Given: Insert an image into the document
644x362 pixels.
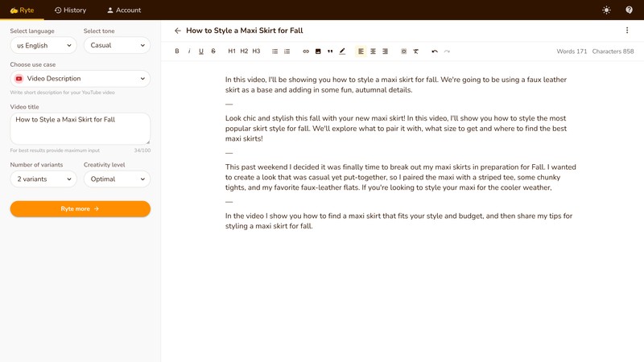Looking at the screenshot, I should [x=318, y=51].
